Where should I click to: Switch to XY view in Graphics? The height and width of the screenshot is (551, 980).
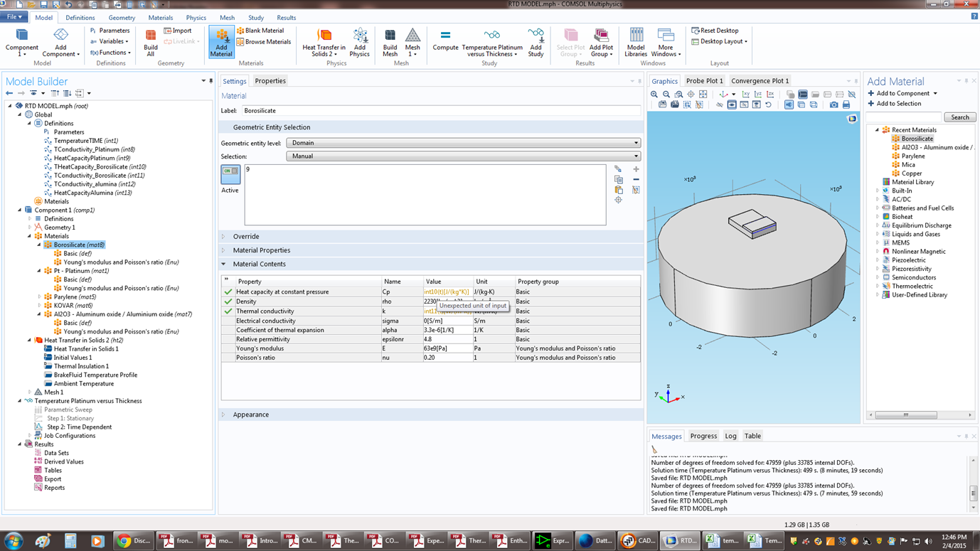click(746, 94)
